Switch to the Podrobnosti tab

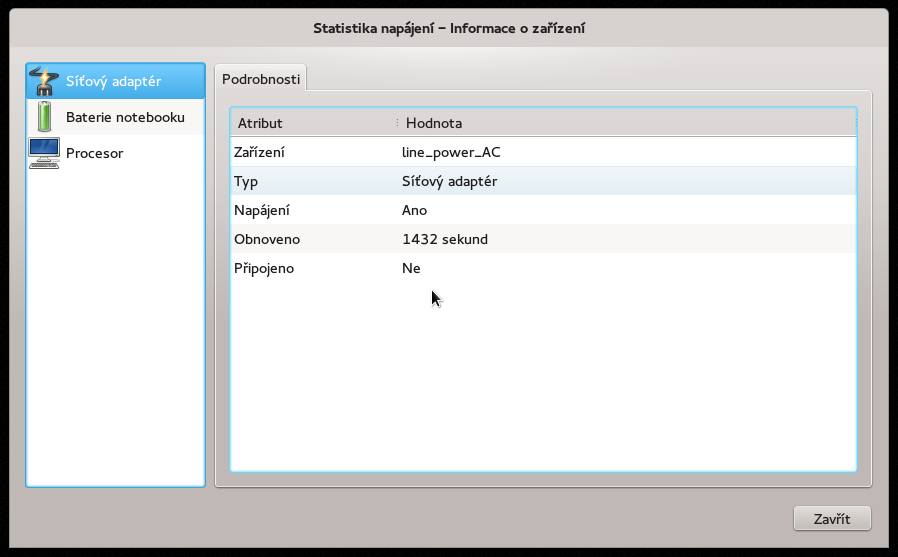261,79
